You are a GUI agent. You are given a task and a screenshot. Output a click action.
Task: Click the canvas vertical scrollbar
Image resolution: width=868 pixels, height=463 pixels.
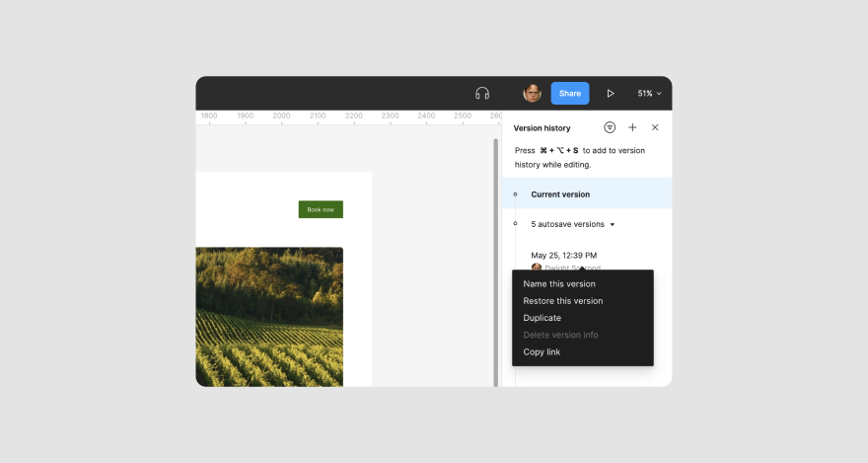[495, 263]
